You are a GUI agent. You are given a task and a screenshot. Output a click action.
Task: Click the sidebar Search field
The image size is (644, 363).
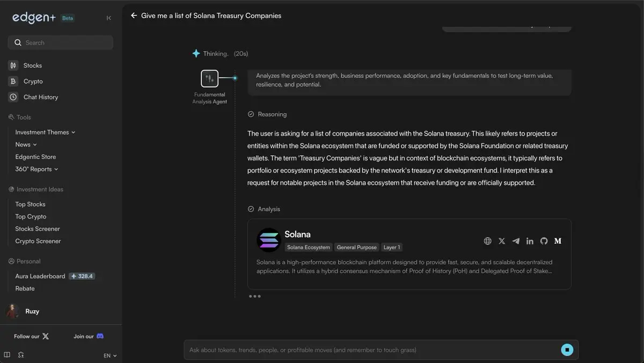point(60,42)
